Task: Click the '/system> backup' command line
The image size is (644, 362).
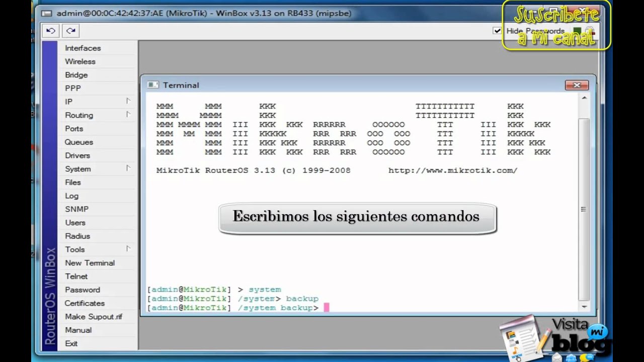Action: (233, 299)
